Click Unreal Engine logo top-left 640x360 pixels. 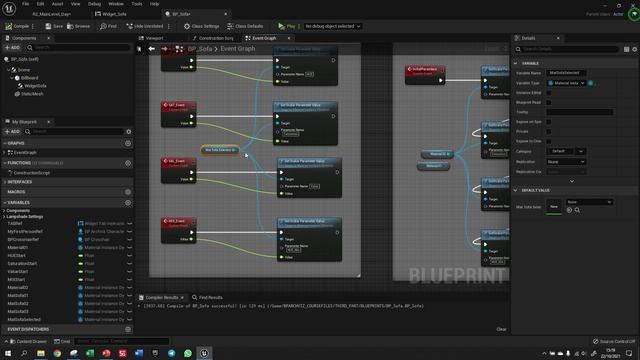(9, 9)
